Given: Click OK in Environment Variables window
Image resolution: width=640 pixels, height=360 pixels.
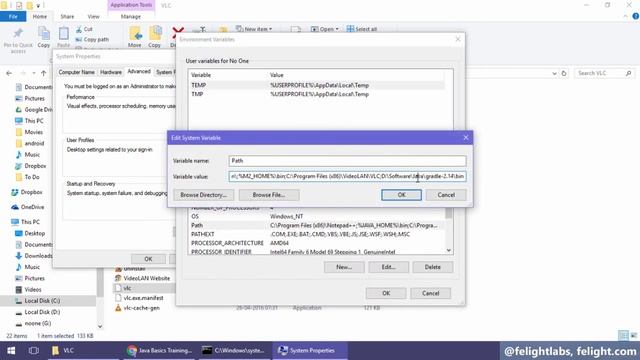Looking at the screenshot, I should pos(386,293).
